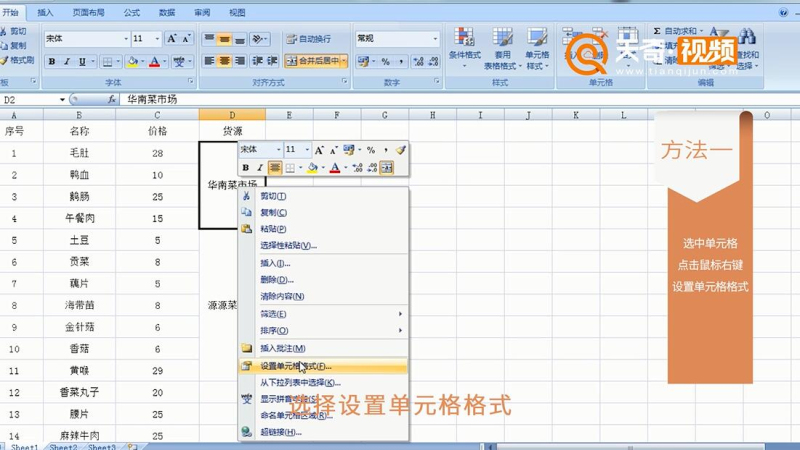The width and height of the screenshot is (800, 450).
Task: Click ribbon cell borders icon
Action: 108,62
